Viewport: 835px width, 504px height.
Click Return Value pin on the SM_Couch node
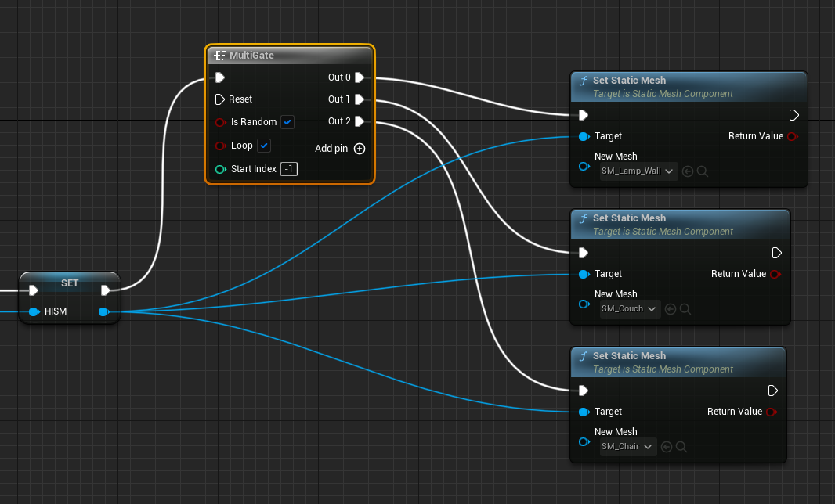775,274
